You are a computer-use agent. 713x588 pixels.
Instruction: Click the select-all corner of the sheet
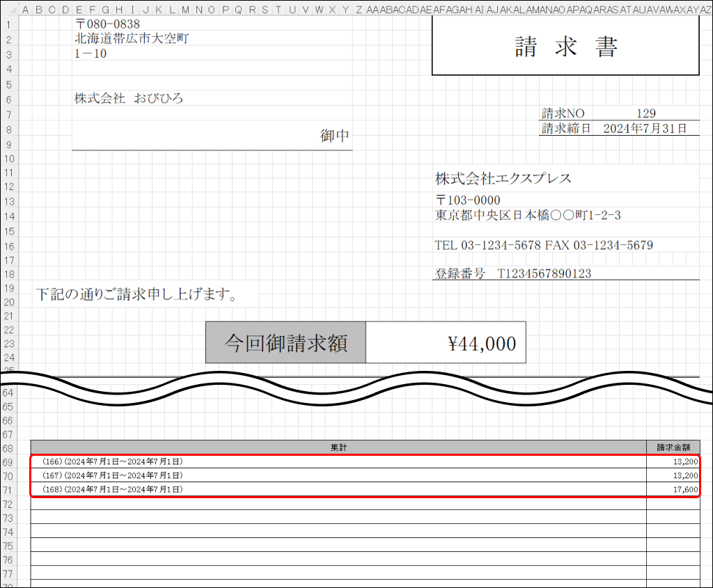pos(9,10)
